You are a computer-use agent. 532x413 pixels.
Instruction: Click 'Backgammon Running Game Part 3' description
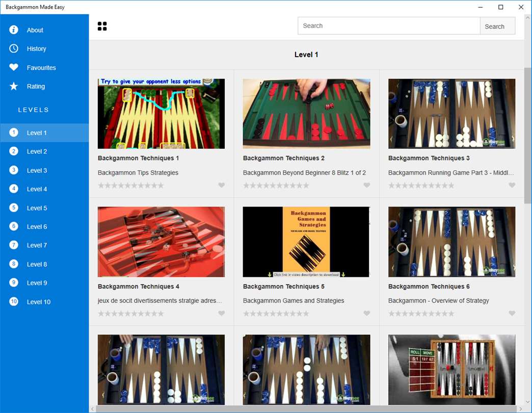pyautogui.click(x=451, y=173)
